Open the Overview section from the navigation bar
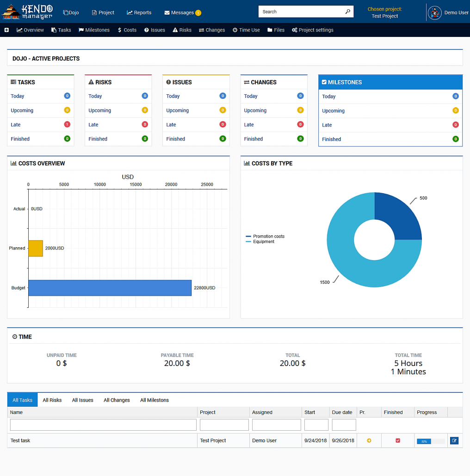 [30, 30]
